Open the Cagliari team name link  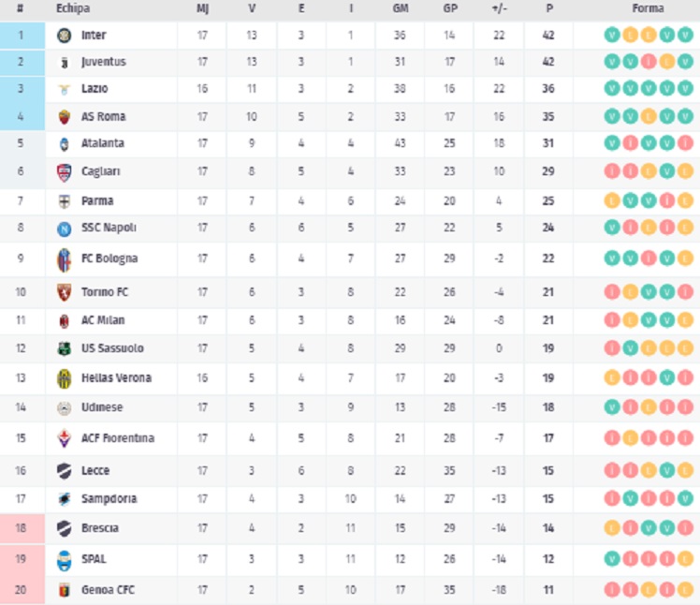[x=100, y=171]
